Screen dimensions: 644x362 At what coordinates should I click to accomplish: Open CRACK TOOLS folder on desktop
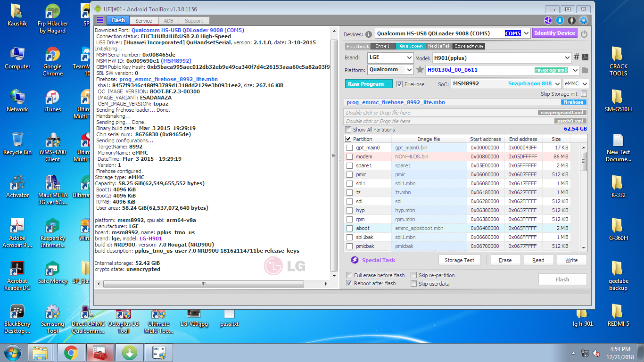pos(618,61)
